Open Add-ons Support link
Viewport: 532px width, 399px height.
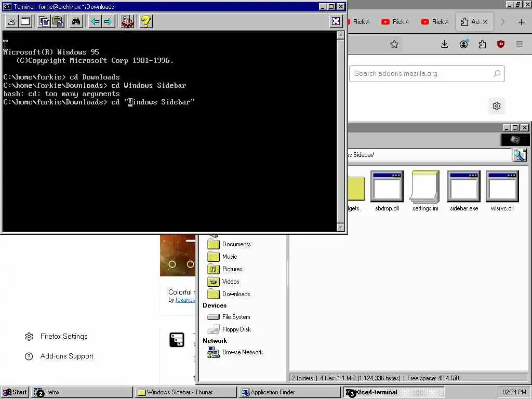coord(66,356)
